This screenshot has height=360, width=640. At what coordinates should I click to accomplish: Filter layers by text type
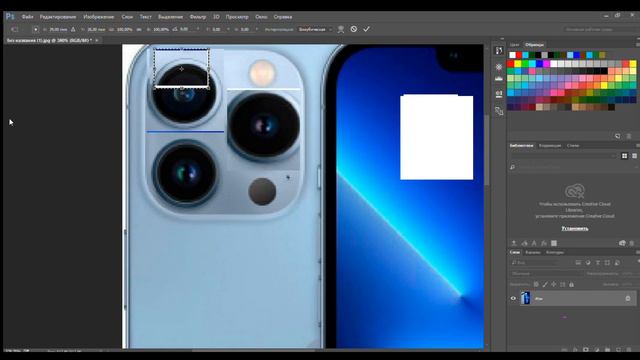[598, 262]
